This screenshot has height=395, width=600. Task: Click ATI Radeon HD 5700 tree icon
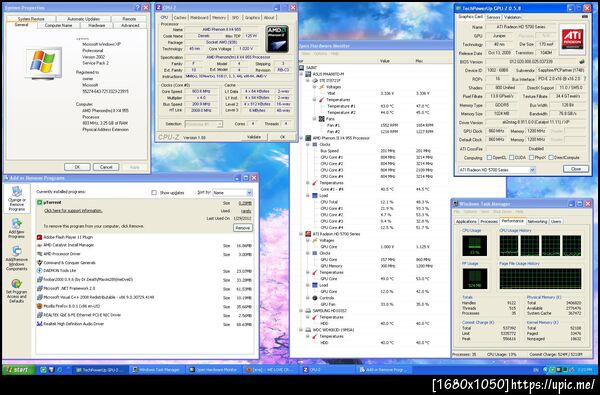(x=308, y=234)
